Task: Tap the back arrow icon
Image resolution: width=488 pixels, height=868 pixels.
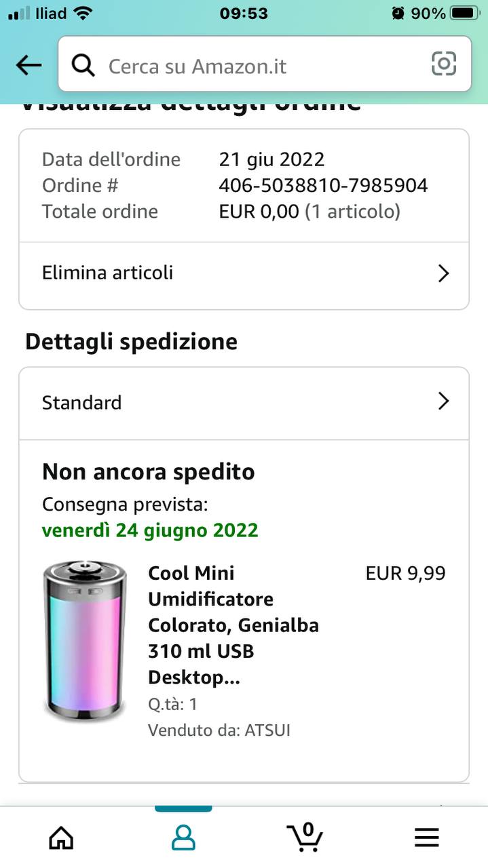Action: 29,65
